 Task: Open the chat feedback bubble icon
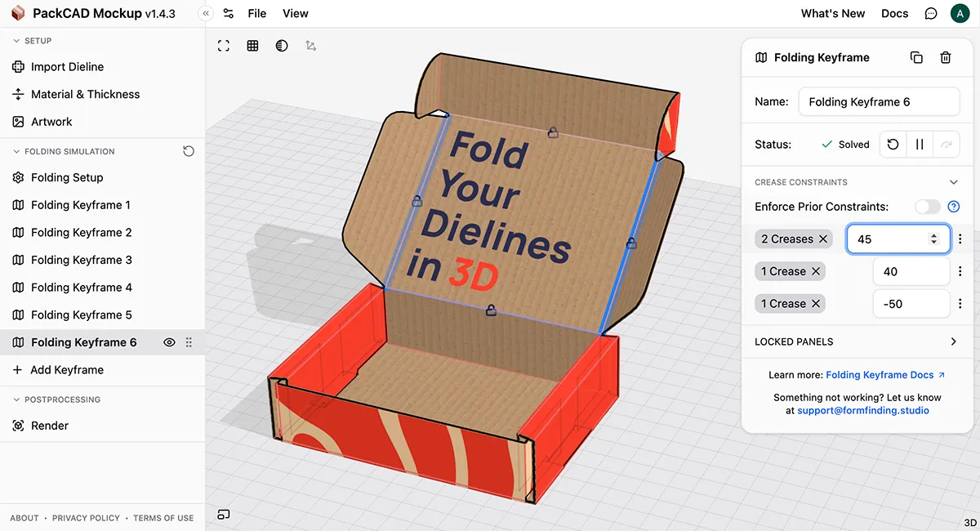931,13
